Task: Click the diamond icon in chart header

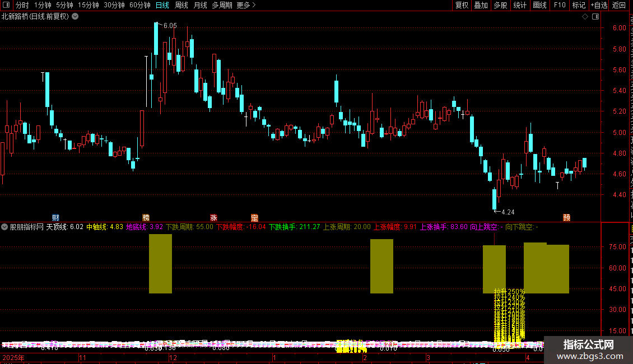Action: (585, 17)
